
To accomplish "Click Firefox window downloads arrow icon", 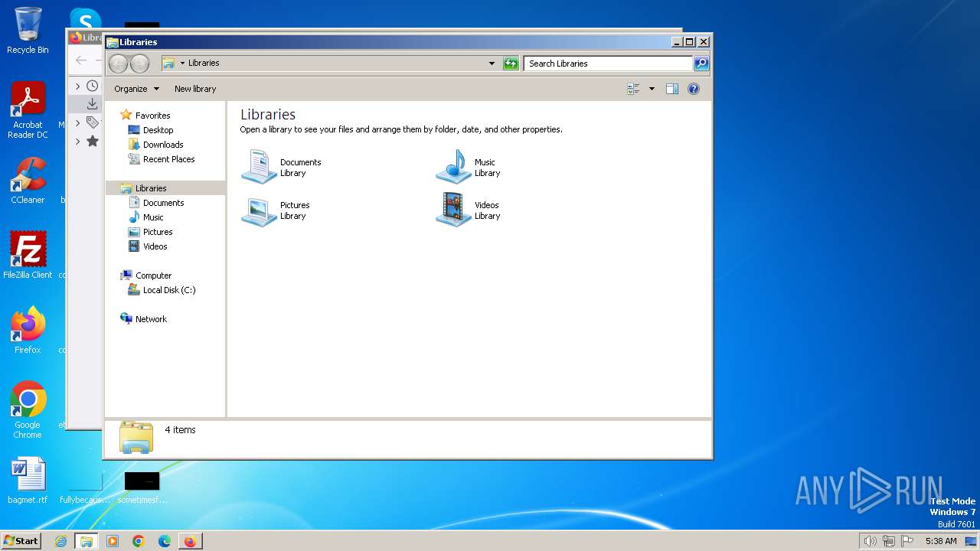I will [x=93, y=104].
